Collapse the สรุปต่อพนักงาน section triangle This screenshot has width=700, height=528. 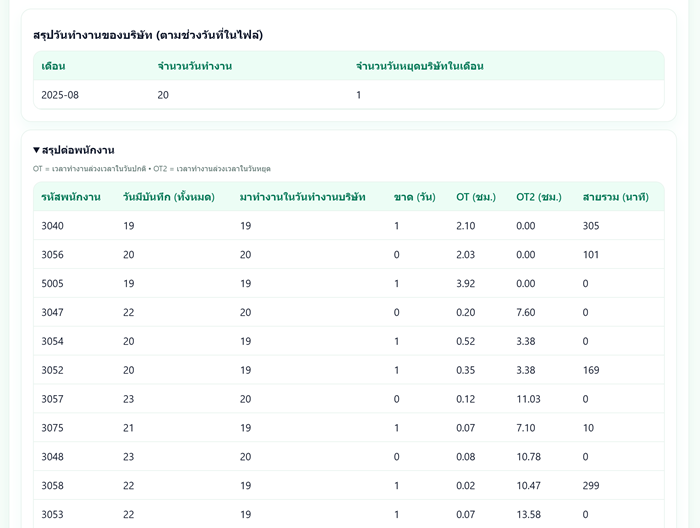pyautogui.click(x=37, y=150)
